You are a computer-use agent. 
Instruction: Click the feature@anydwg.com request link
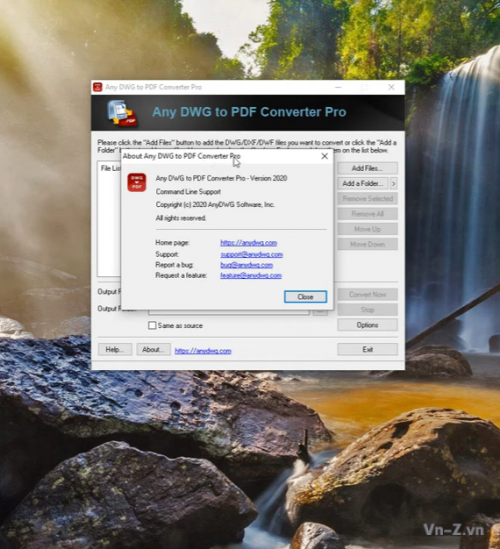pyautogui.click(x=251, y=276)
